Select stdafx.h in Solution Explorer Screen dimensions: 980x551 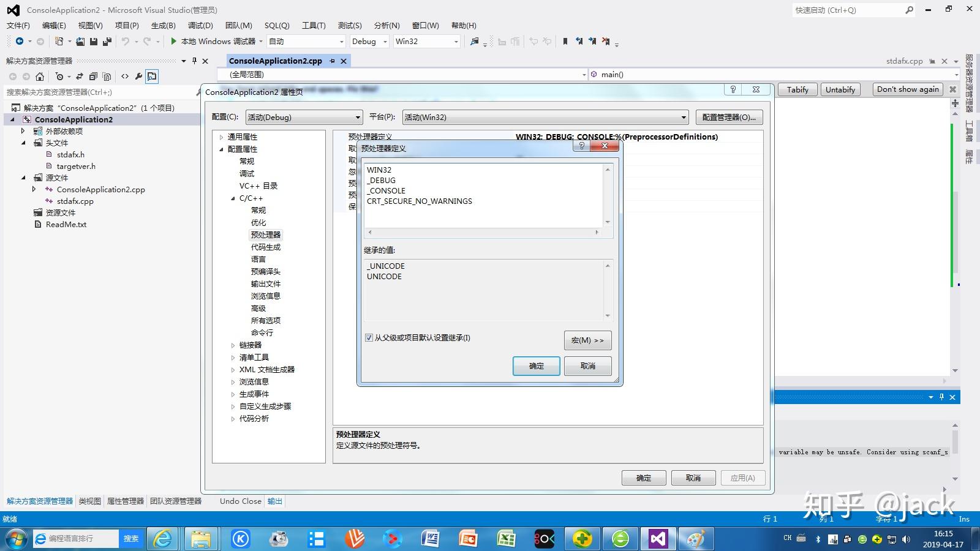coord(71,154)
